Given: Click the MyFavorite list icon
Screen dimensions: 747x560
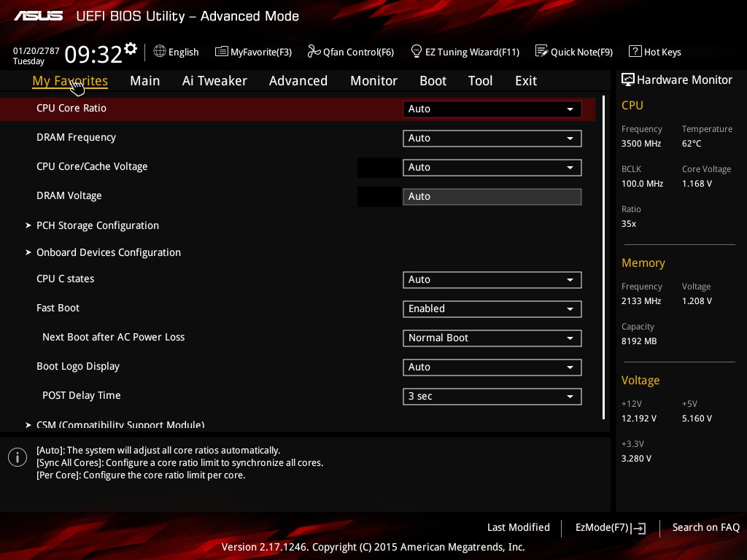Looking at the screenshot, I should point(222,52).
